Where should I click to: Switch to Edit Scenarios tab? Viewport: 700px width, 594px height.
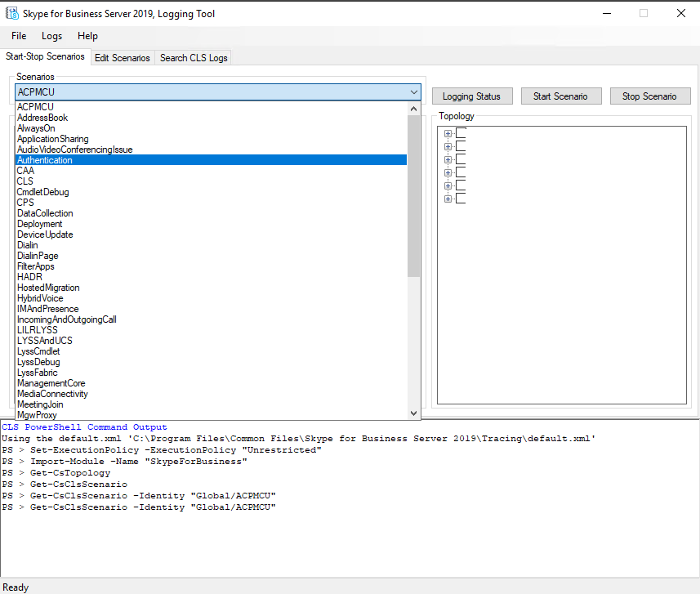123,58
